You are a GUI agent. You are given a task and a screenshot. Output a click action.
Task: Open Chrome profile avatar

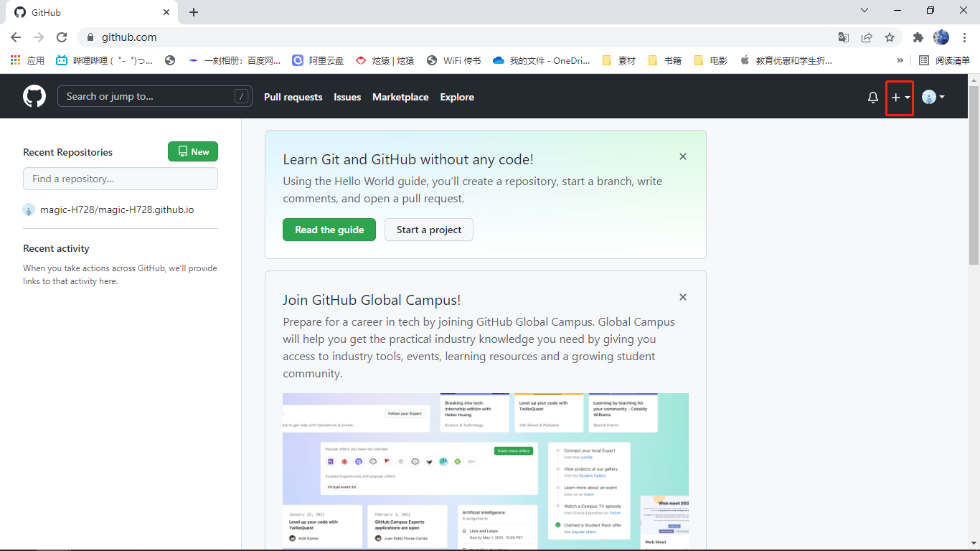point(941,37)
